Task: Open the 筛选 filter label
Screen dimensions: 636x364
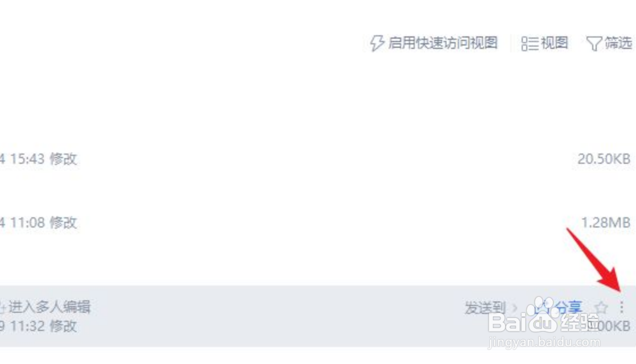Action: [x=618, y=43]
